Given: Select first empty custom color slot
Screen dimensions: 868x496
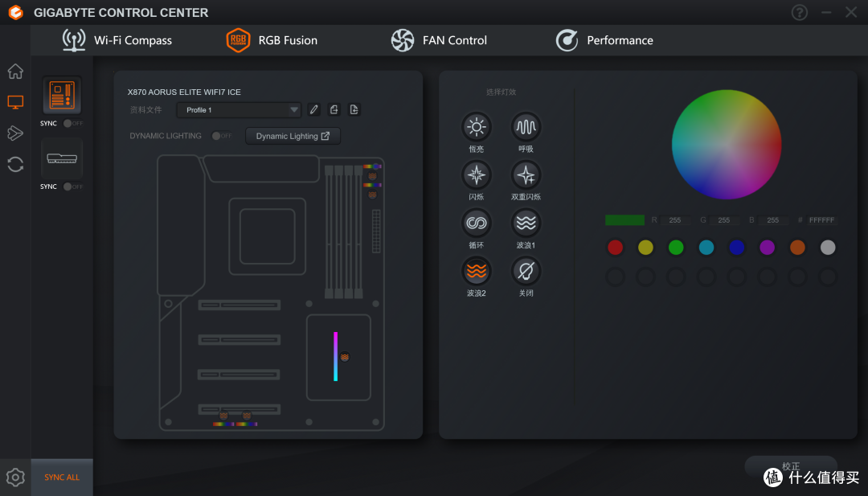Looking at the screenshot, I should pyautogui.click(x=615, y=277).
